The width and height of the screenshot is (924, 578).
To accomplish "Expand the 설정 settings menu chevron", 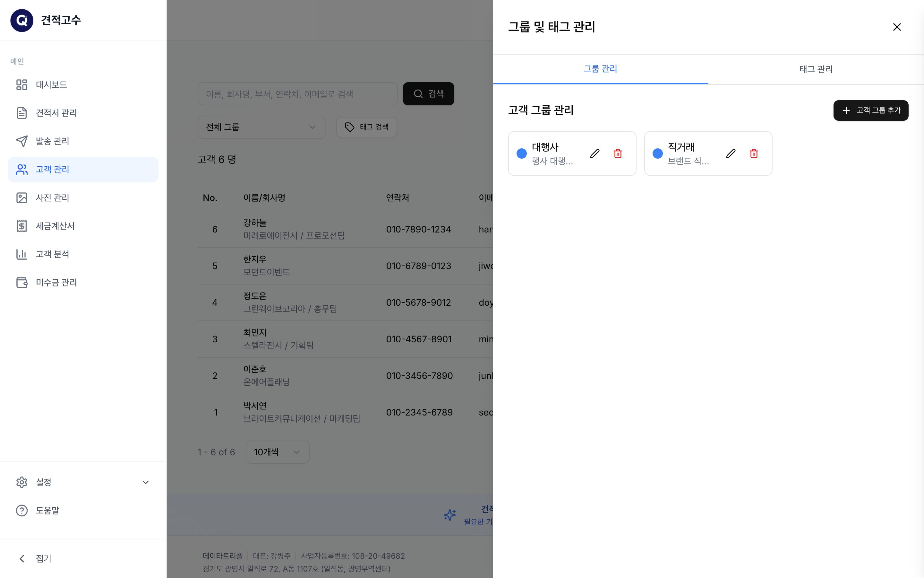I will click(x=145, y=482).
